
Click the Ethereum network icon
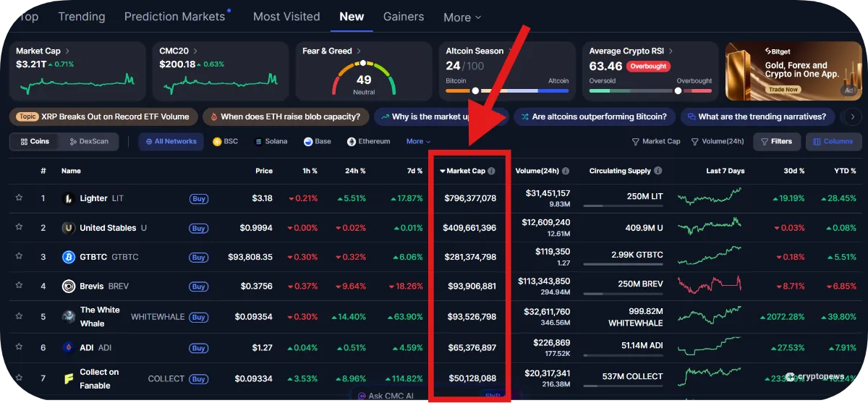point(352,142)
